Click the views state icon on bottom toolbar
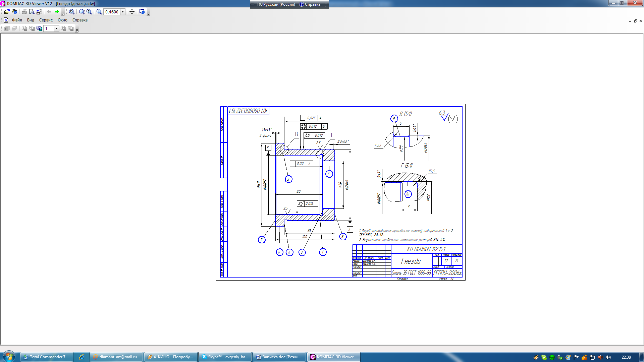Viewport: 644px width, 362px height. (x=7, y=28)
